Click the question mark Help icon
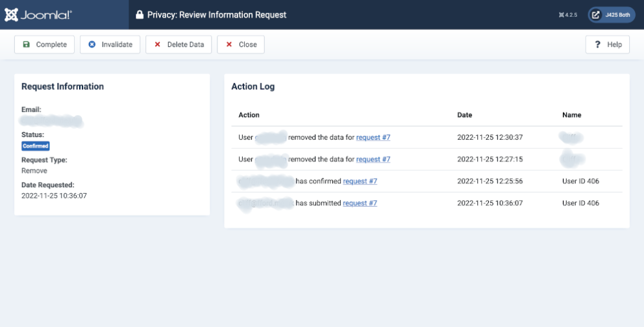The image size is (644, 327). coord(597,45)
